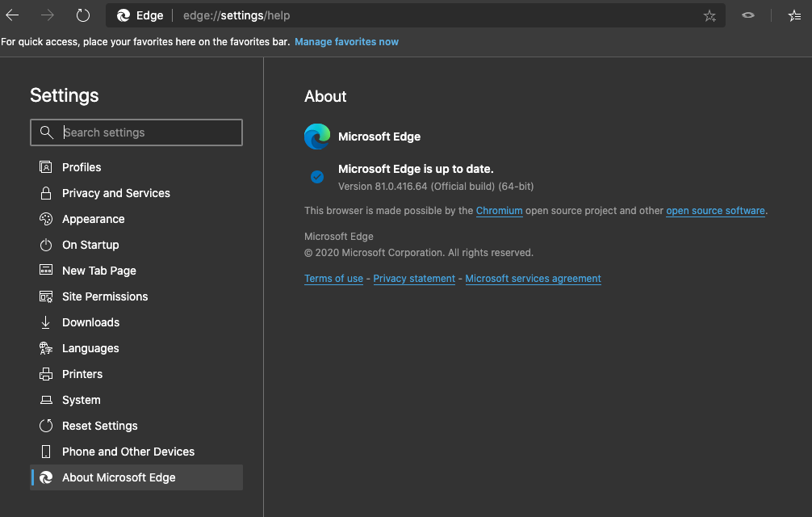Image resolution: width=812 pixels, height=517 pixels.
Task: Open Privacy statement link
Action: click(414, 279)
